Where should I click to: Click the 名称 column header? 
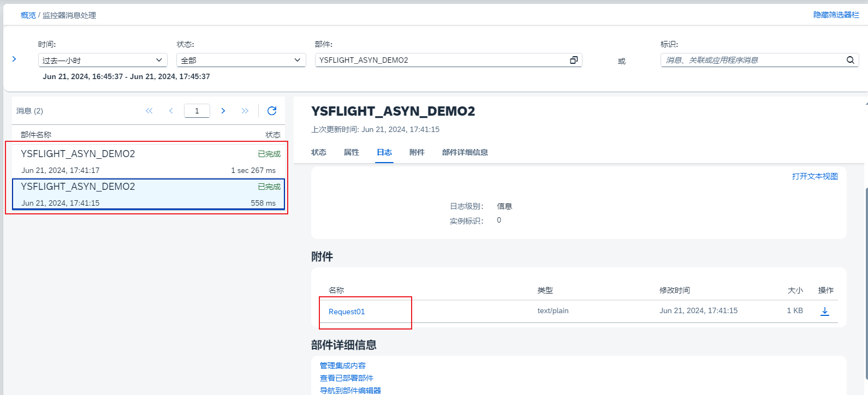(x=336, y=290)
